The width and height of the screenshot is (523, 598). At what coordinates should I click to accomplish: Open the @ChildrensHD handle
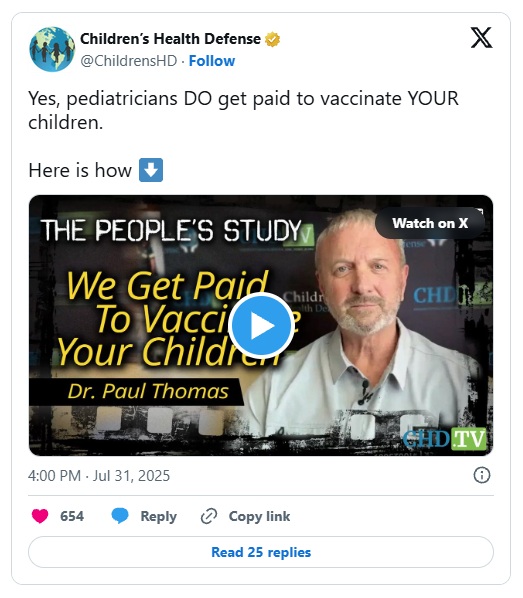[x=129, y=61]
